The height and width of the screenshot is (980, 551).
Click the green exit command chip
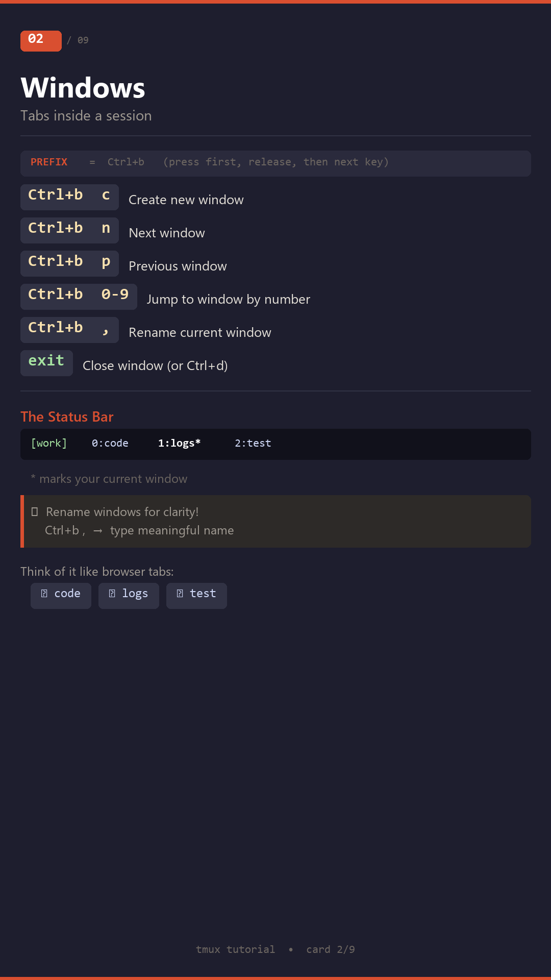(x=46, y=363)
